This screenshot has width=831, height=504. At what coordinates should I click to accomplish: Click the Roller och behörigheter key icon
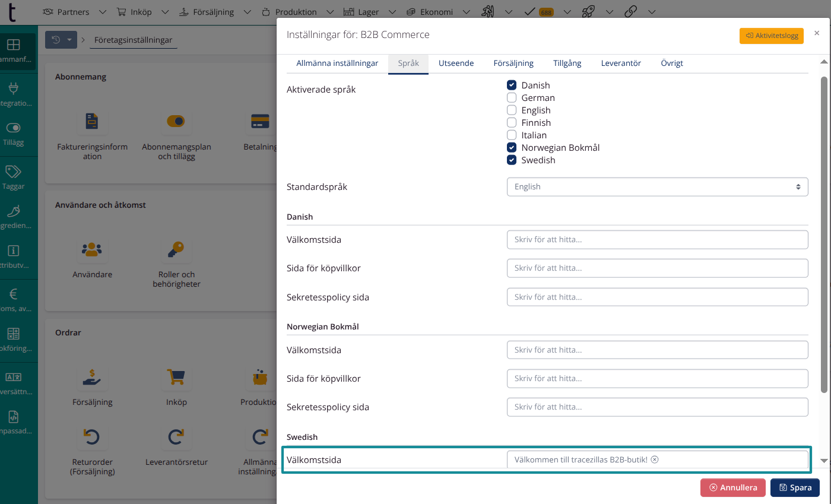pyautogui.click(x=176, y=250)
